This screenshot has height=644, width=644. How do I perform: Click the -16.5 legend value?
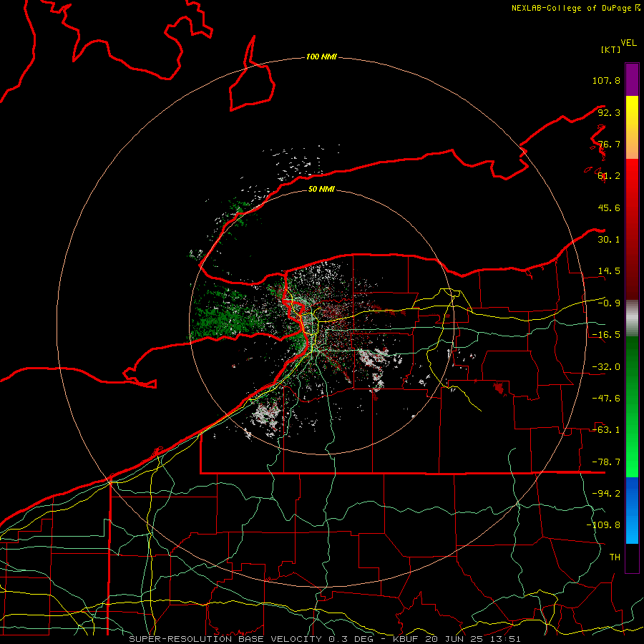(x=606, y=335)
